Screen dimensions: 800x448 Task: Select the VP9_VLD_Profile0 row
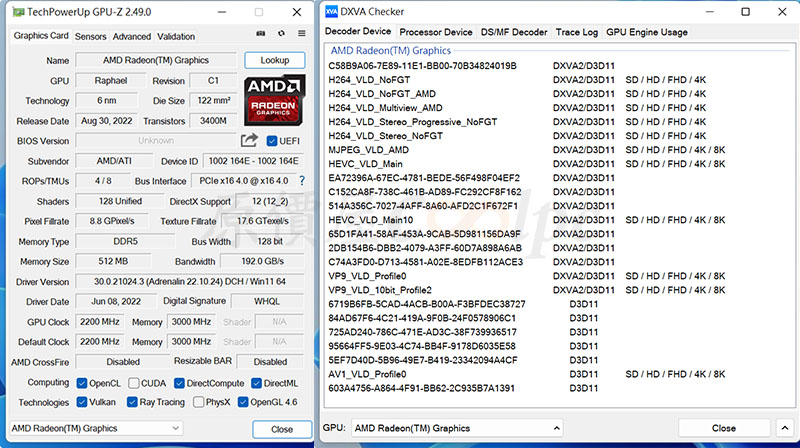coord(527,276)
